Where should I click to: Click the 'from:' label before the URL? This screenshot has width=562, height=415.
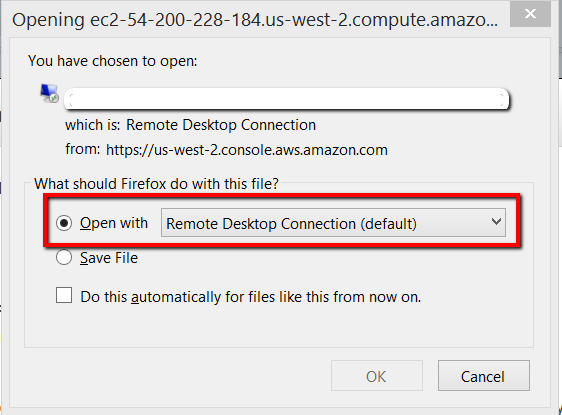[83, 149]
